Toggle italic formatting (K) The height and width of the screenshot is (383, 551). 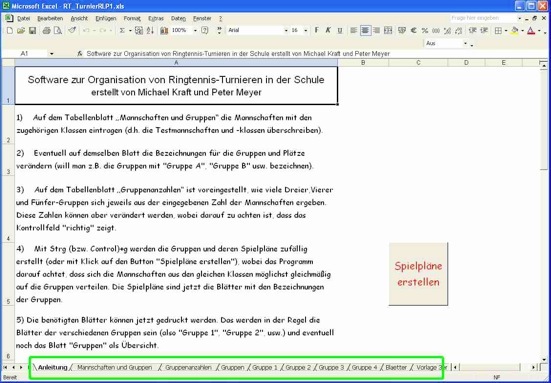(328, 31)
